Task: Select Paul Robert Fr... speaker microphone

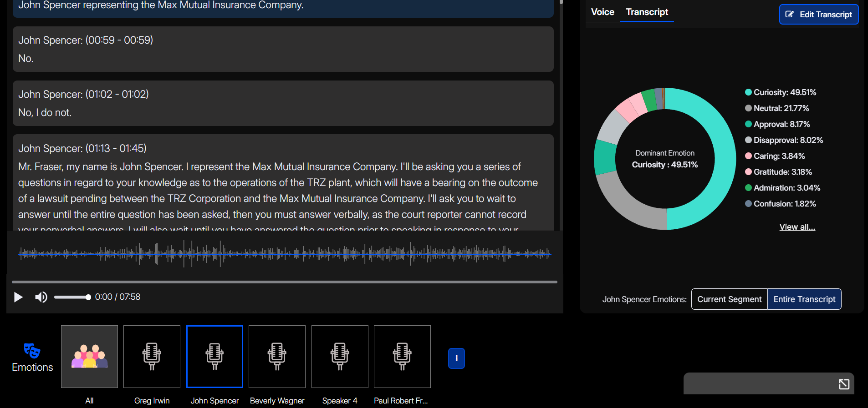Action: 402,357
